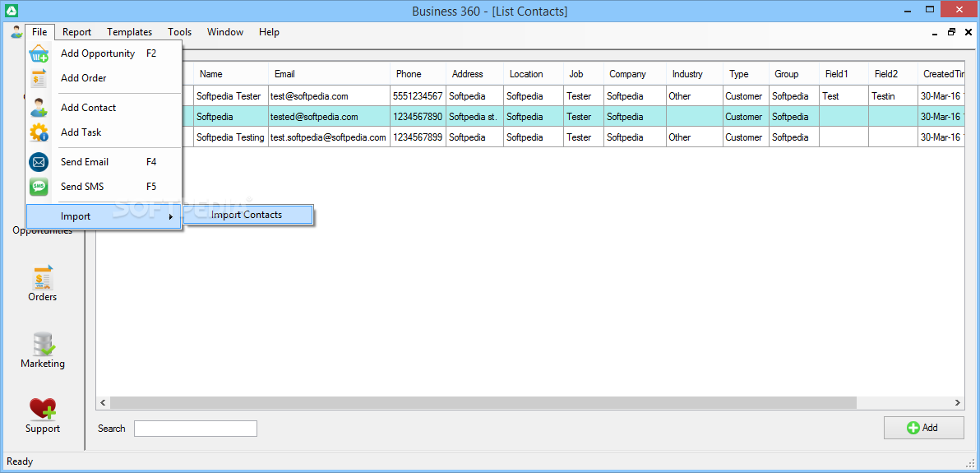Click the Field1 column header
The image size is (980, 473).
tap(844, 74)
